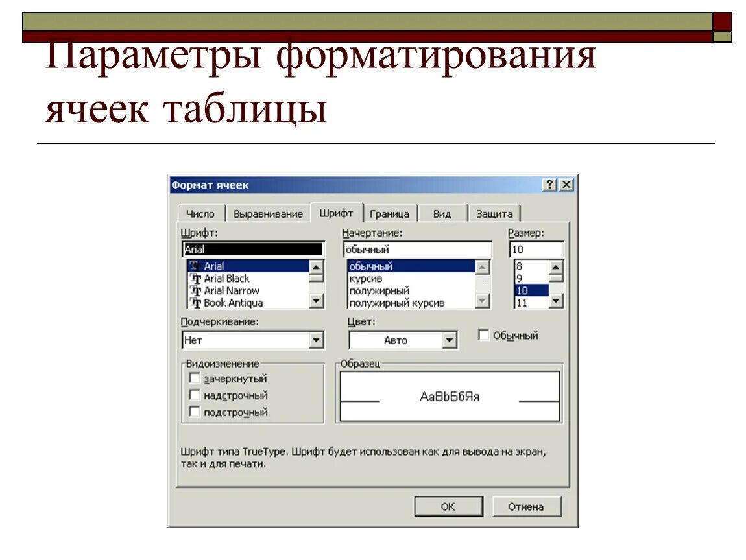Switch to the Граница tab

[x=391, y=213]
